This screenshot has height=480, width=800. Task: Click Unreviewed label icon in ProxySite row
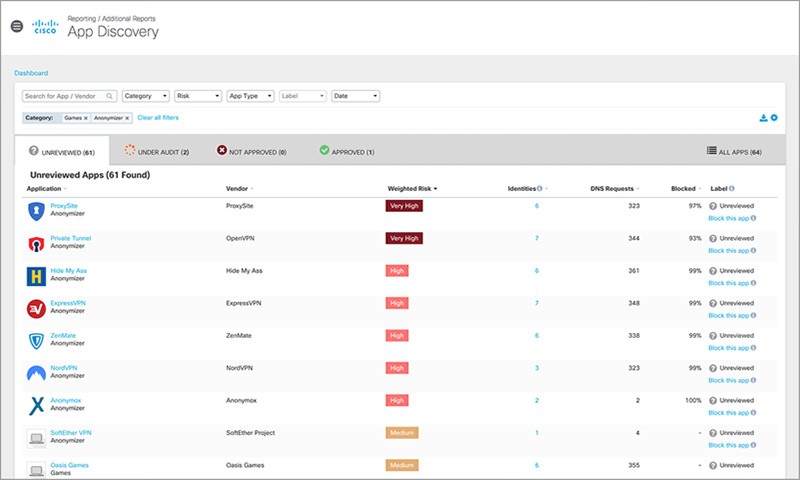(x=713, y=206)
